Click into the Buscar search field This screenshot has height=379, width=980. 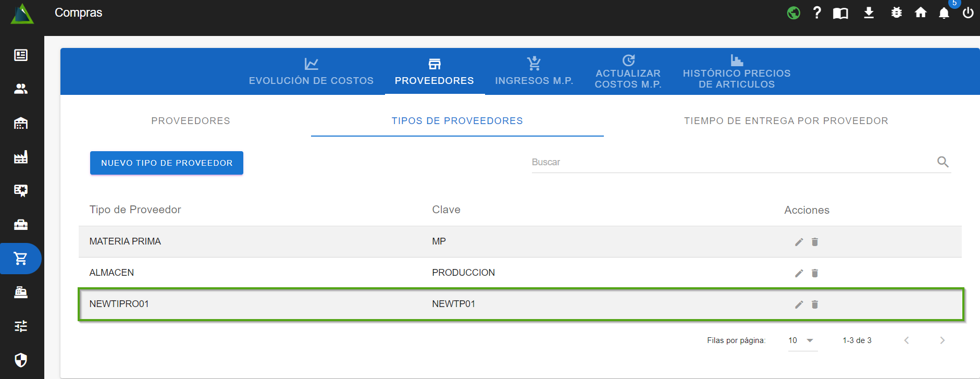point(729,162)
